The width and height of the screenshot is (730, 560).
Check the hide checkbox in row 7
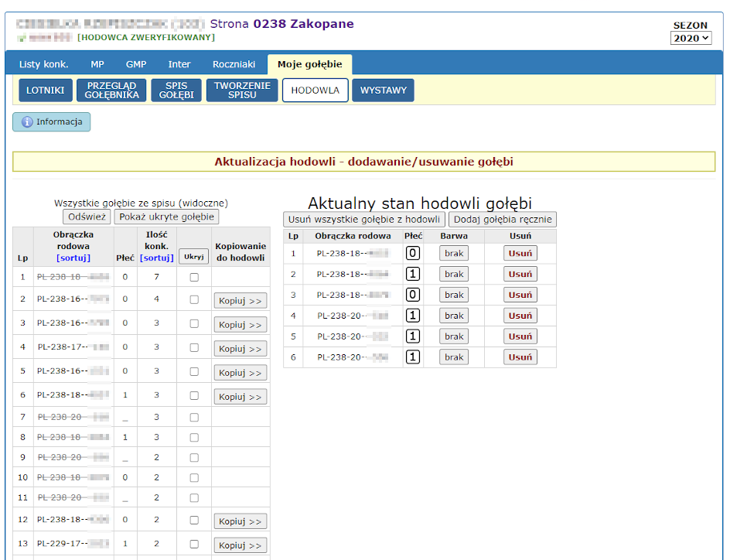[194, 417]
